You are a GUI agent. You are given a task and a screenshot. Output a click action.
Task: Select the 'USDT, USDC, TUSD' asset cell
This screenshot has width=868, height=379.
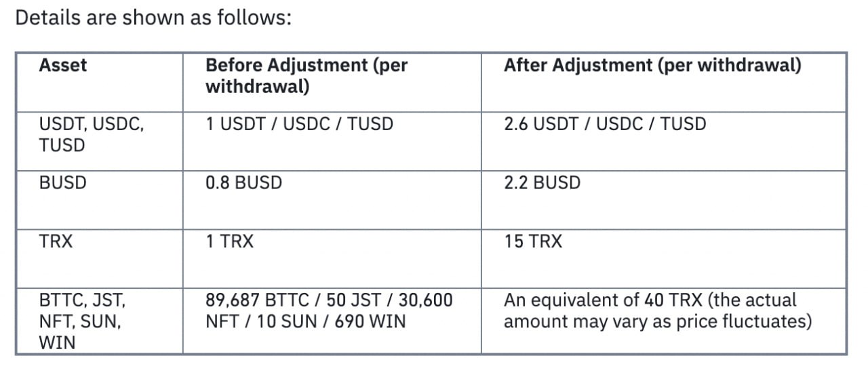(x=92, y=134)
